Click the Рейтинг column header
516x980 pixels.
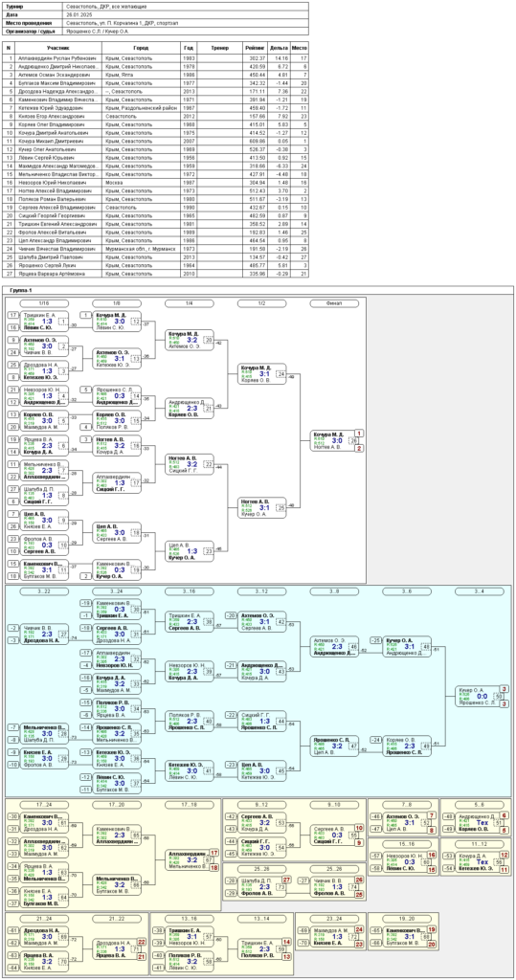pos(254,47)
